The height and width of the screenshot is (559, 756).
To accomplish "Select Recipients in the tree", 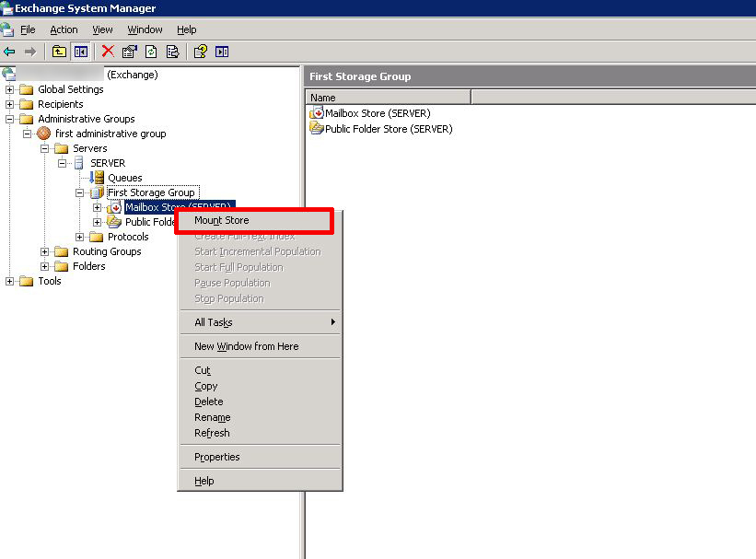I will [x=60, y=104].
